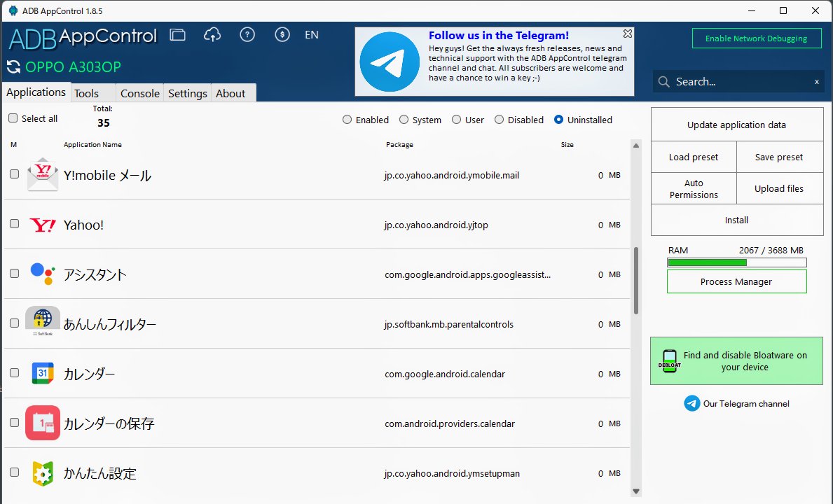Image resolution: width=833 pixels, height=504 pixels.
Task: Click the Yahoo! app icon
Action: pyautogui.click(x=43, y=225)
